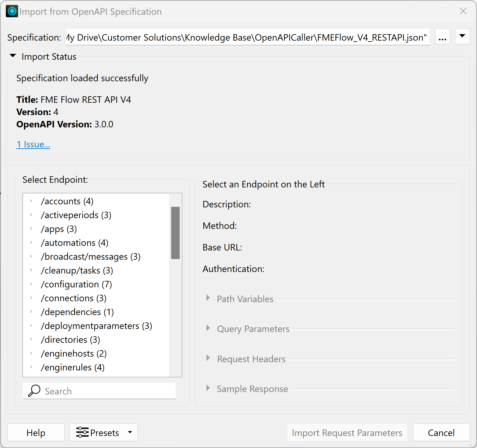477x448 pixels.
Task: Collapse the Import Status section
Action: (13, 56)
